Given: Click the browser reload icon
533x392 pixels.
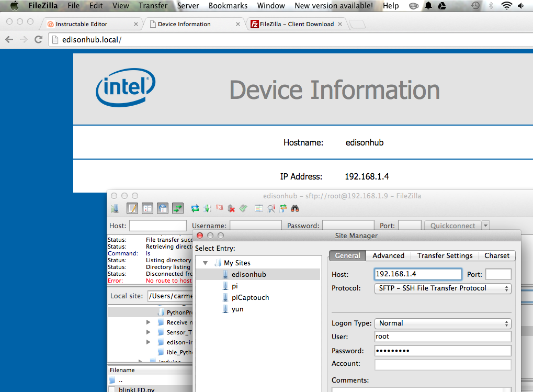Looking at the screenshot, I should [x=38, y=39].
